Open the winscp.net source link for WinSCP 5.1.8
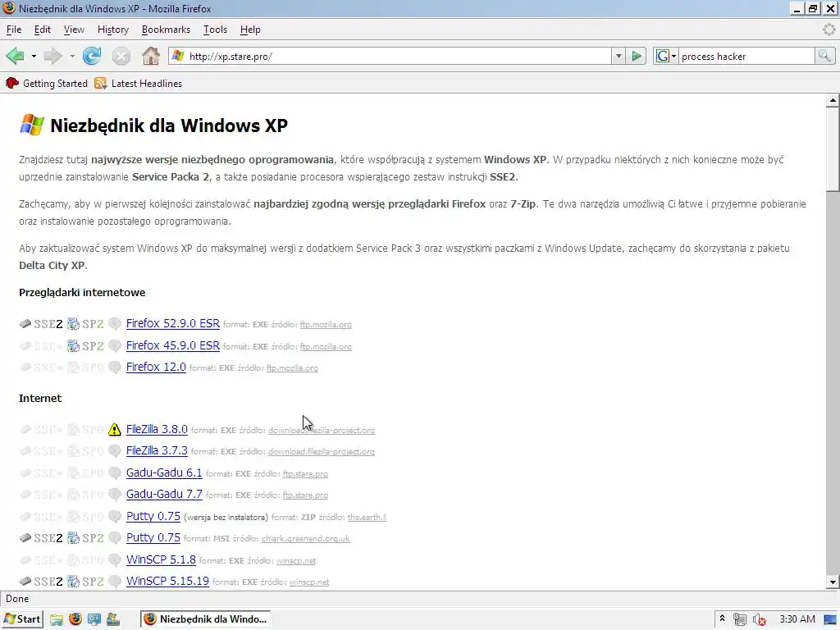 pyautogui.click(x=296, y=561)
